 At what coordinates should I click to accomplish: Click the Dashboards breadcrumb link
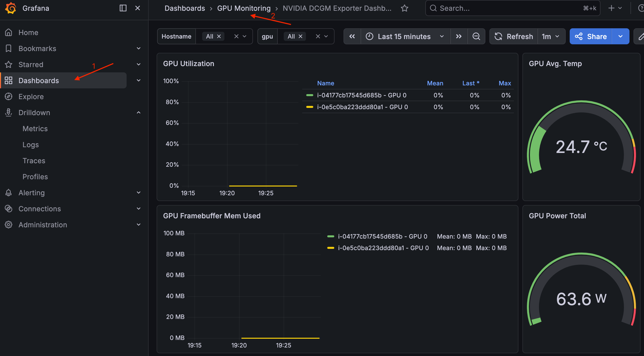click(185, 8)
